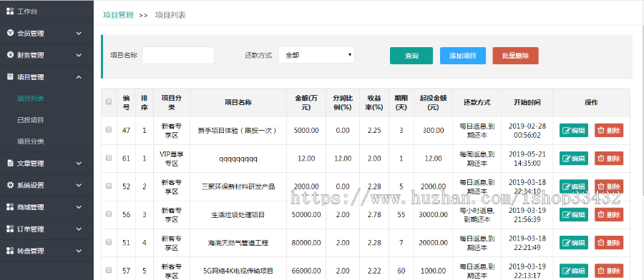Click edit pencil icon for project 61
This screenshot has width=644, height=280.
(566, 159)
